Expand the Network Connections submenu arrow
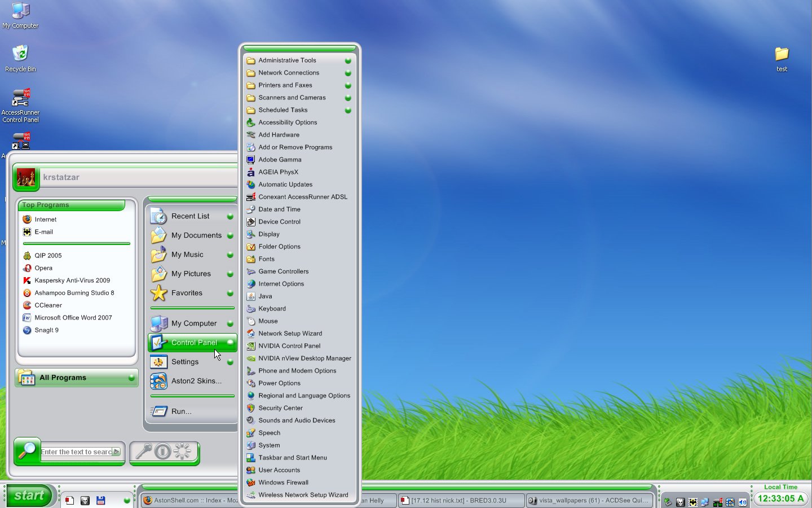The image size is (812, 508). (x=348, y=73)
